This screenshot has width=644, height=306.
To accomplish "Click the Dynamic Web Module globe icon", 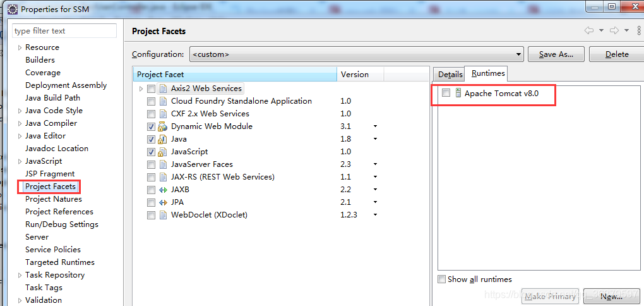I will tap(163, 126).
